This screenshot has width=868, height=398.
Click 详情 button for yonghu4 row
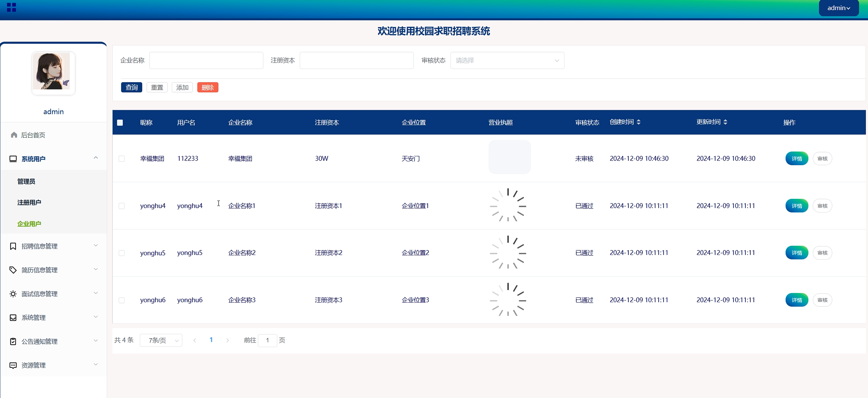797,206
